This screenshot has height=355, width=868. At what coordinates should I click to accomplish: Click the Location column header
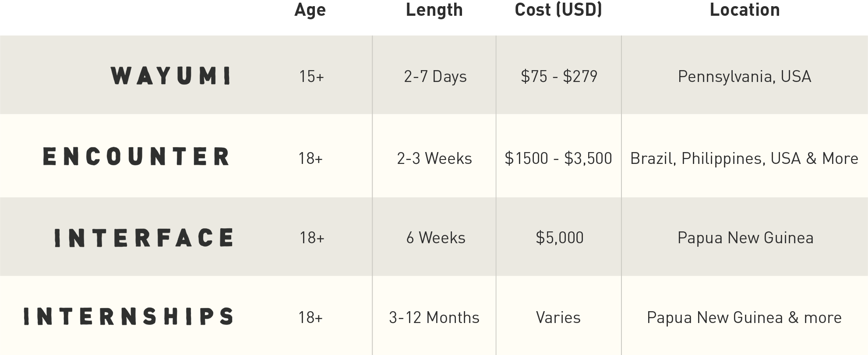click(x=745, y=10)
